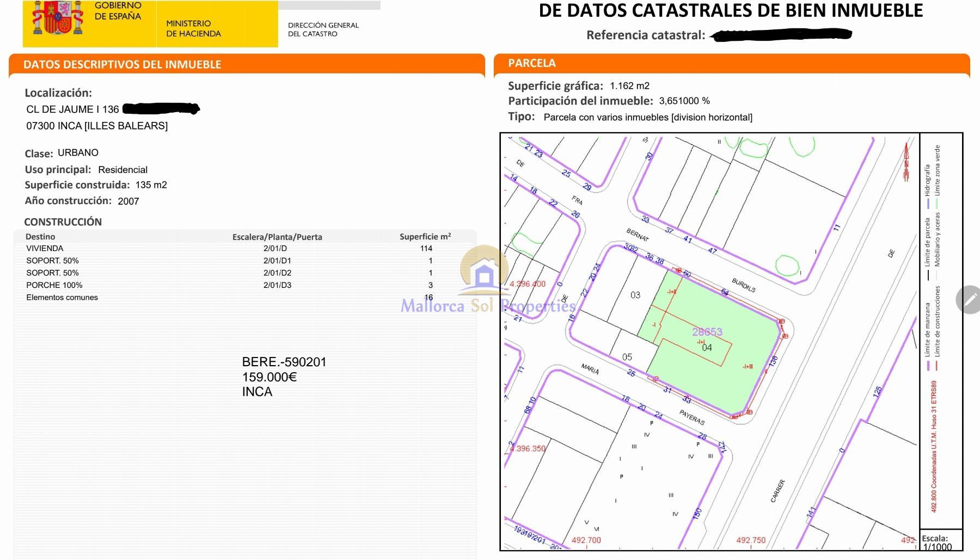Click the Gobierno de España coat of arms
This screenshot has width=980, height=560.
click(x=57, y=18)
